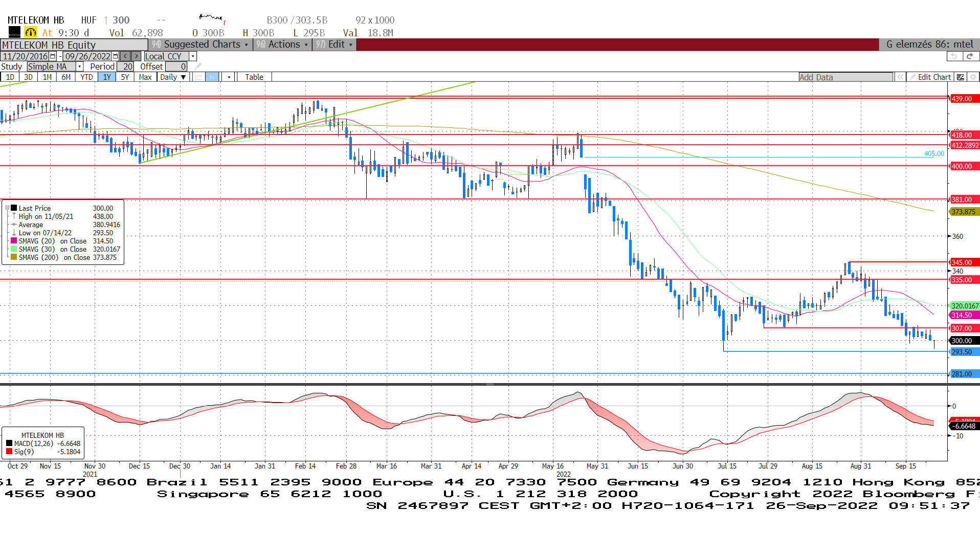The height and width of the screenshot is (534, 980).
Task: Click -6.6648 MACD value label
Action: (x=964, y=426)
